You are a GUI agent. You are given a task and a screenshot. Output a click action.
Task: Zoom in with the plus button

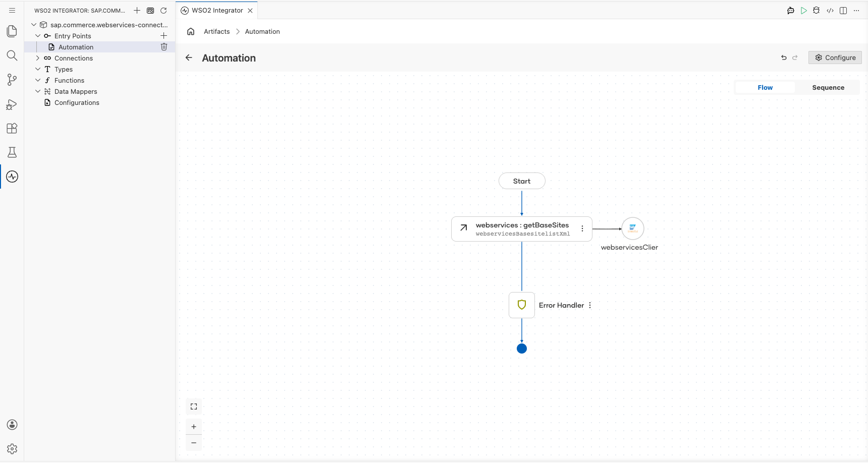[x=194, y=427]
